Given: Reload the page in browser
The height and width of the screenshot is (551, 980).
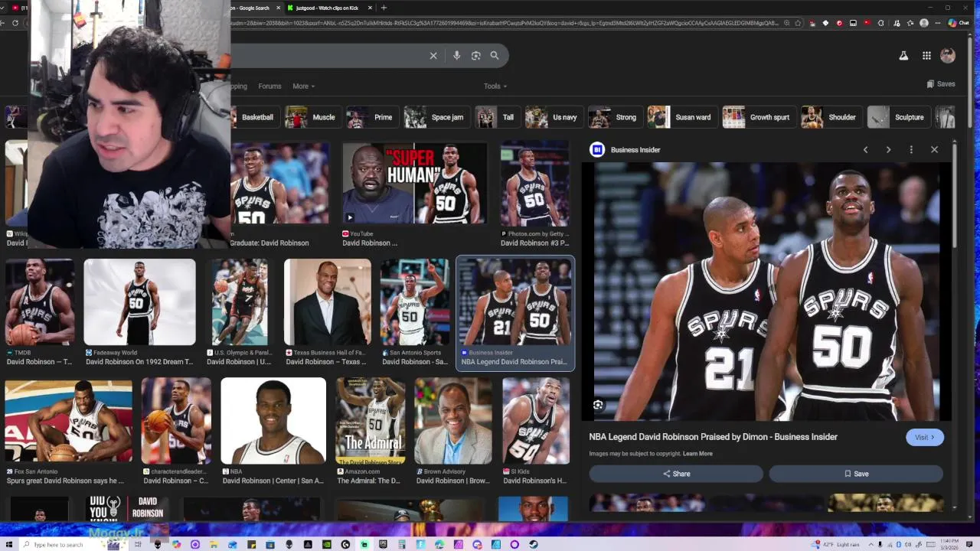Looking at the screenshot, I should 15,23.
